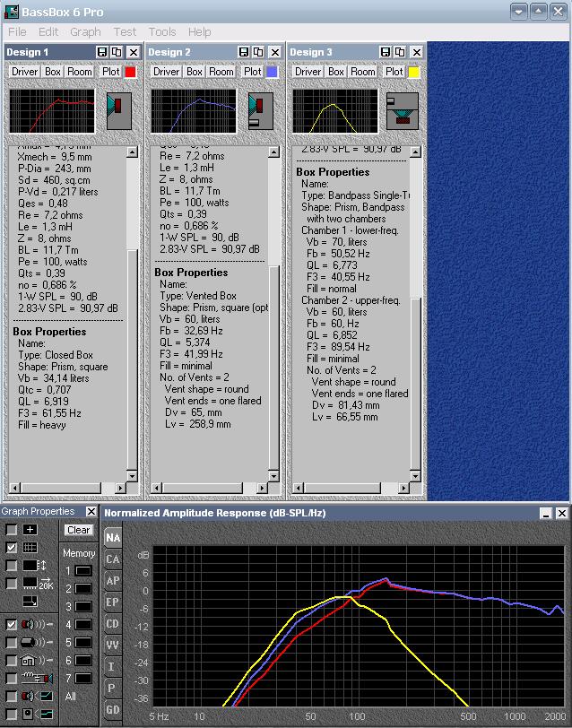The width and height of the screenshot is (572, 728).
Task: Click the vented box speaker icon in Design 2
Action: pos(261,110)
